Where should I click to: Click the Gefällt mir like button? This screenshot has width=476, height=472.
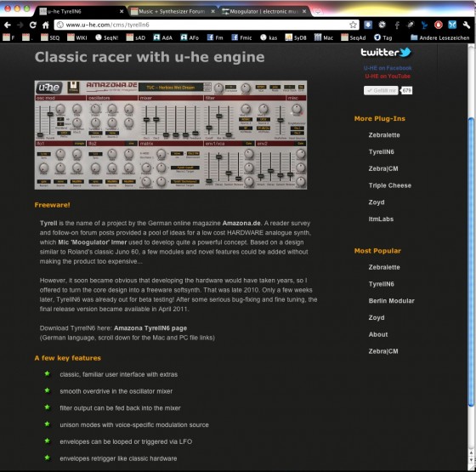[381, 90]
